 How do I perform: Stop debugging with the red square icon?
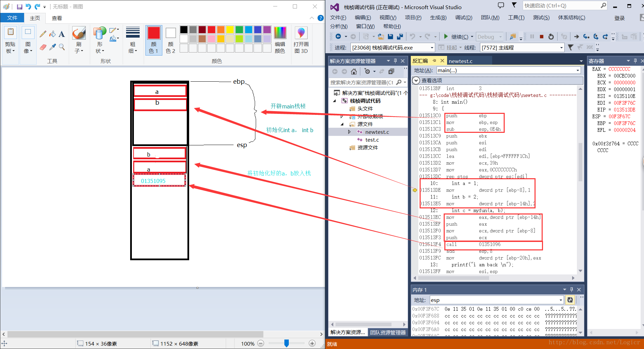[542, 37]
